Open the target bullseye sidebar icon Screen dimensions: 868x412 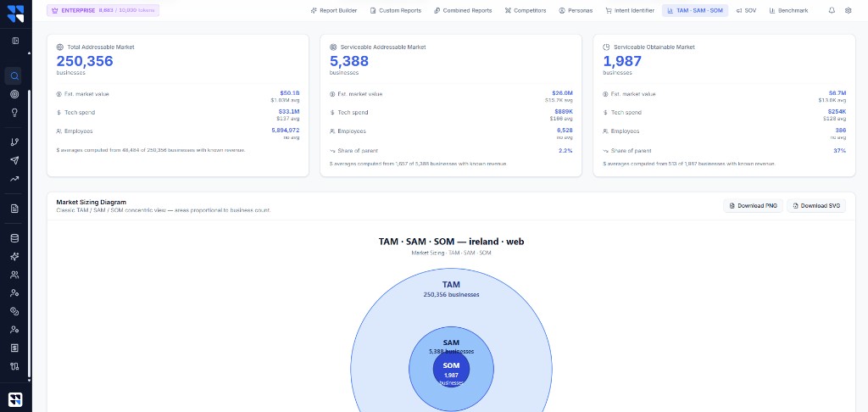pos(15,94)
